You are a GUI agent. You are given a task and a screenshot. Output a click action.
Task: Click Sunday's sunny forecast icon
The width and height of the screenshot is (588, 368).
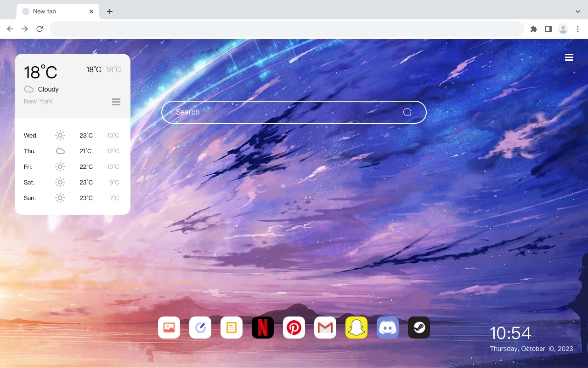(60, 198)
